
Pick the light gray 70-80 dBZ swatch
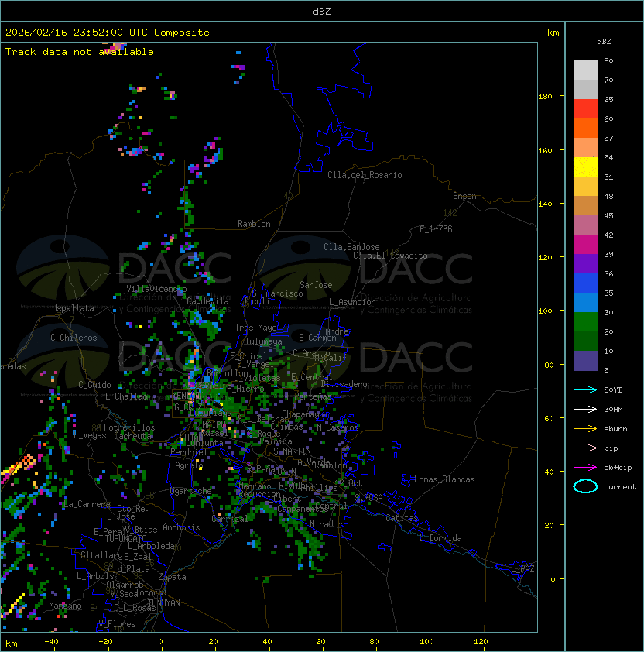[585, 70]
